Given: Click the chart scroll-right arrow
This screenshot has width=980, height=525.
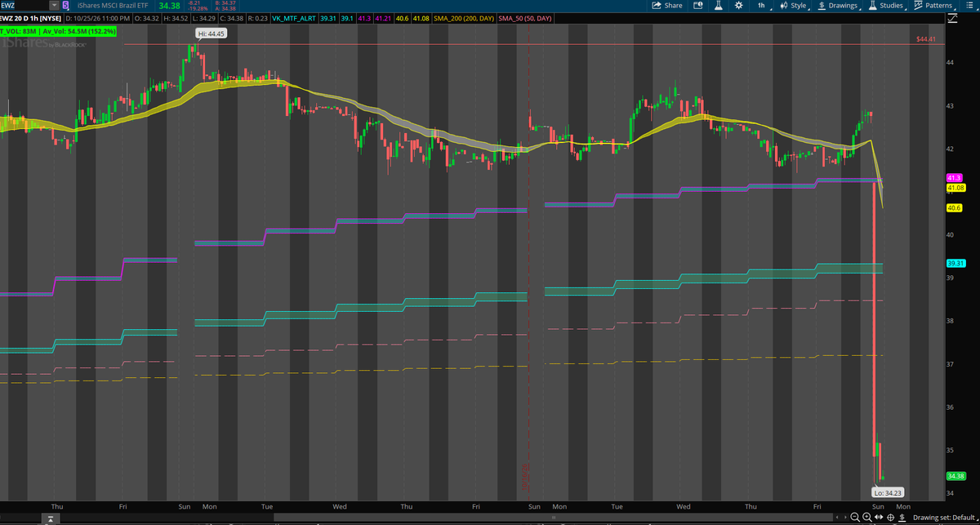Looking at the screenshot, I should click(x=845, y=517).
